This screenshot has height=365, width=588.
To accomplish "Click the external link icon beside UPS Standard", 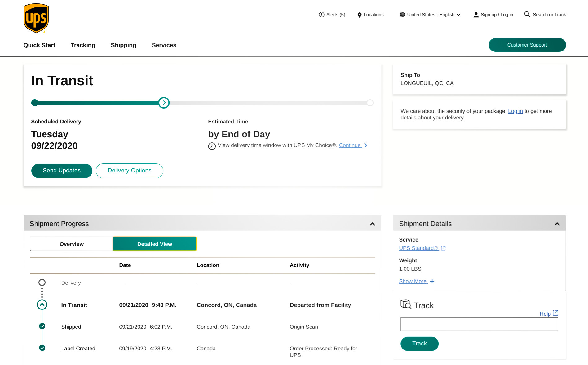I will 443,248.
